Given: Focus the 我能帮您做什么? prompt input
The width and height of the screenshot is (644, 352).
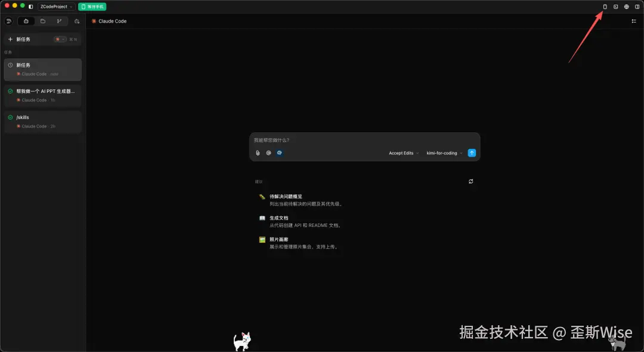Looking at the screenshot, I should pyautogui.click(x=364, y=140).
